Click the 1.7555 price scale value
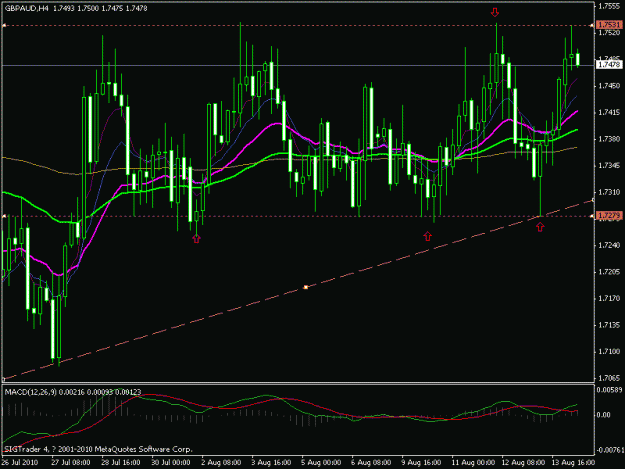625x469 pixels. click(x=609, y=6)
